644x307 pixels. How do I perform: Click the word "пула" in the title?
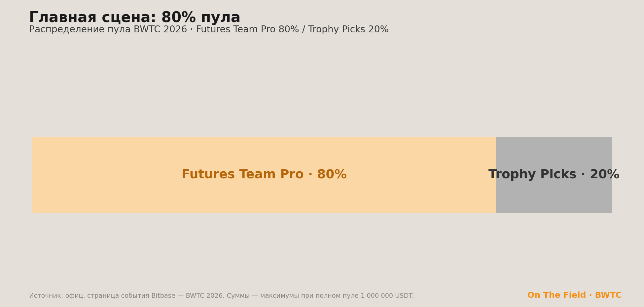point(221,18)
